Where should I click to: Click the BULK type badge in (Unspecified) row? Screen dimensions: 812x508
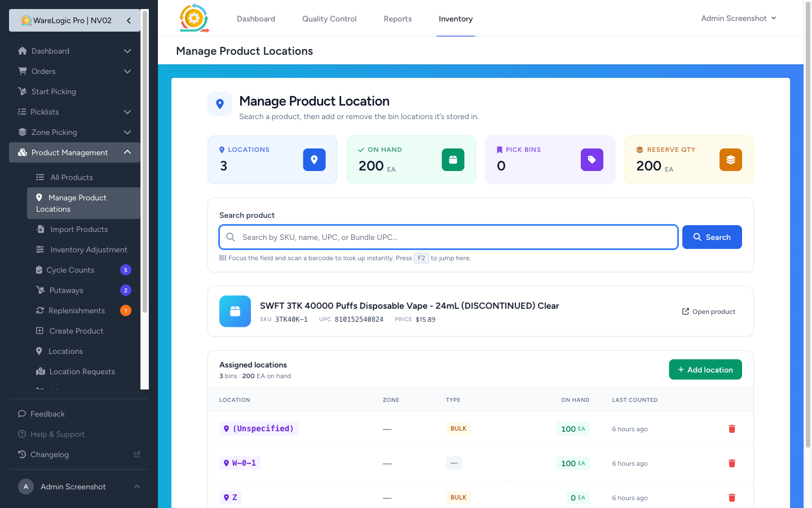click(x=458, y=429)
